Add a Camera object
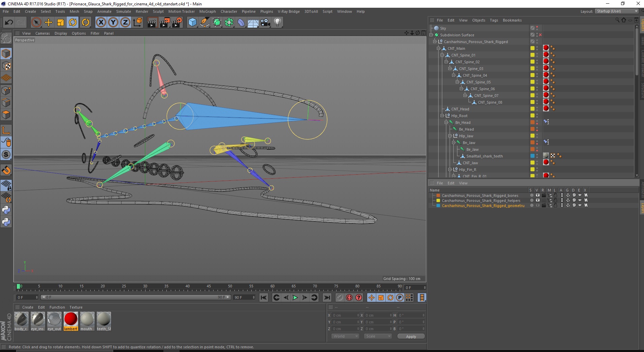 click(265, 23)
